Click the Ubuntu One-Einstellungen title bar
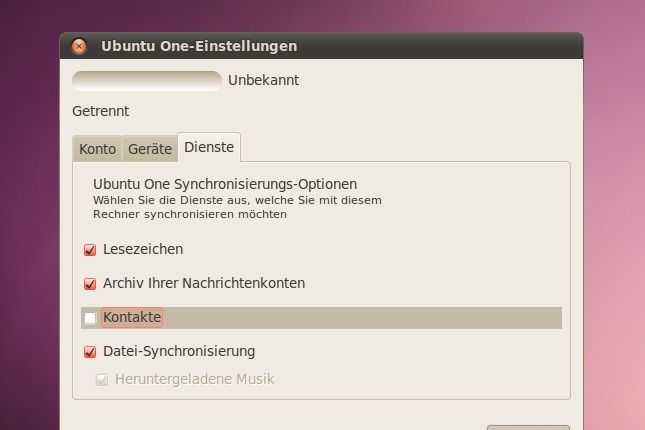This screenshot has width=645, height=430. pyautogui.click(x=320, y=46)
